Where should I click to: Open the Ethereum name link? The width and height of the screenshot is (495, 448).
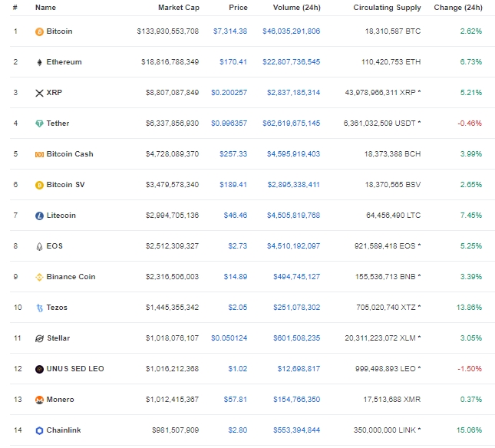[64, 62]
